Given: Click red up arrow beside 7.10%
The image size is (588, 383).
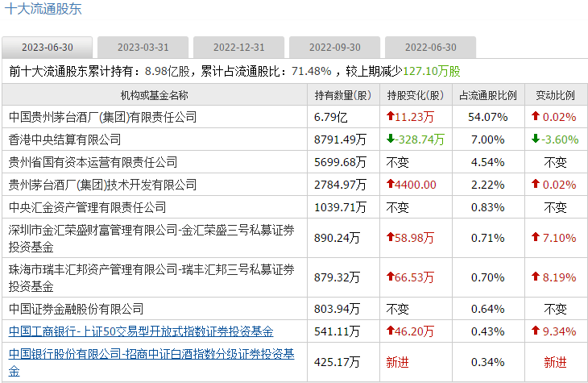Looking at the screenshot, I should point(535,238).
